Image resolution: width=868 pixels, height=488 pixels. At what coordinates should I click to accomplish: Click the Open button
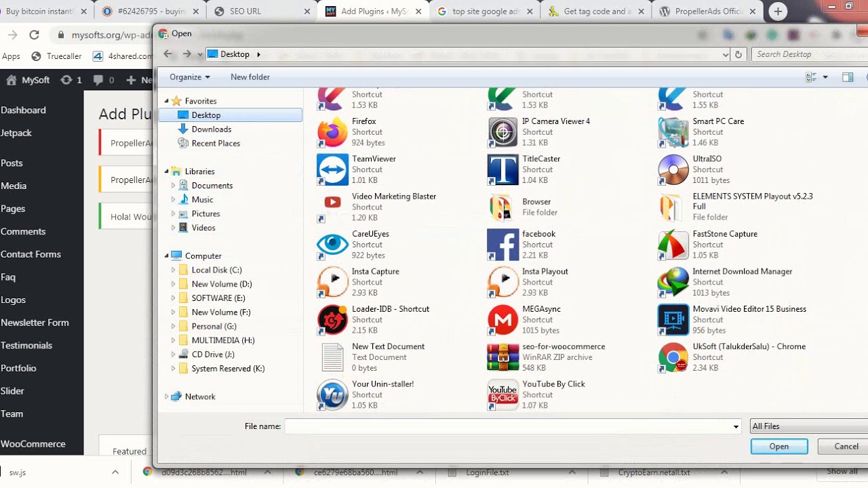pos(779,447)
